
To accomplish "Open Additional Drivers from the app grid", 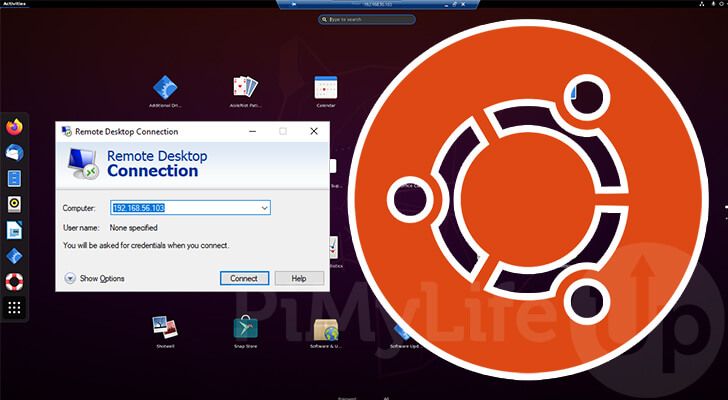I will click(165, 88).
